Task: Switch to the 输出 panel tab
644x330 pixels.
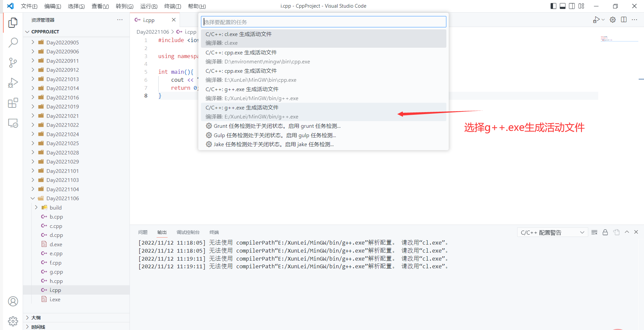Action: pos(162,232)
